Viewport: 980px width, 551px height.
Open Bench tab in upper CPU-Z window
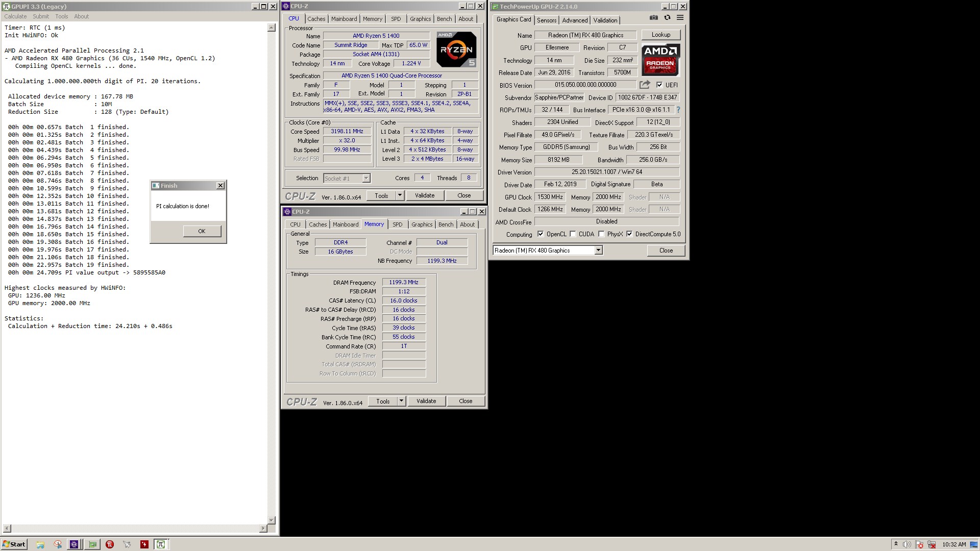445,19
